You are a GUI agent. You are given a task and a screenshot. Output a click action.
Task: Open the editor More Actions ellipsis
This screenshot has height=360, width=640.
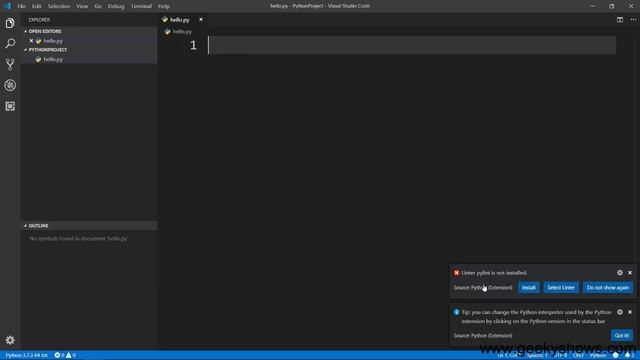[x=633, y=20]
